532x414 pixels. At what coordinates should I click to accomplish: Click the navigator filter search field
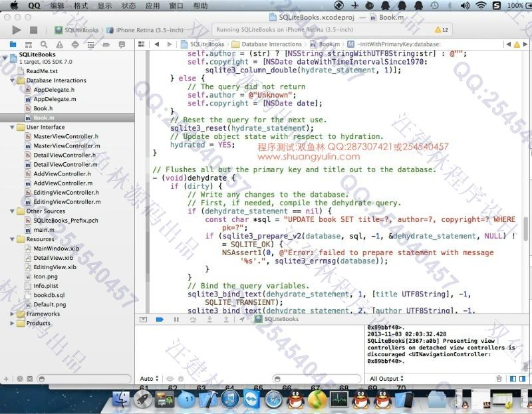(x=84, y=379)
